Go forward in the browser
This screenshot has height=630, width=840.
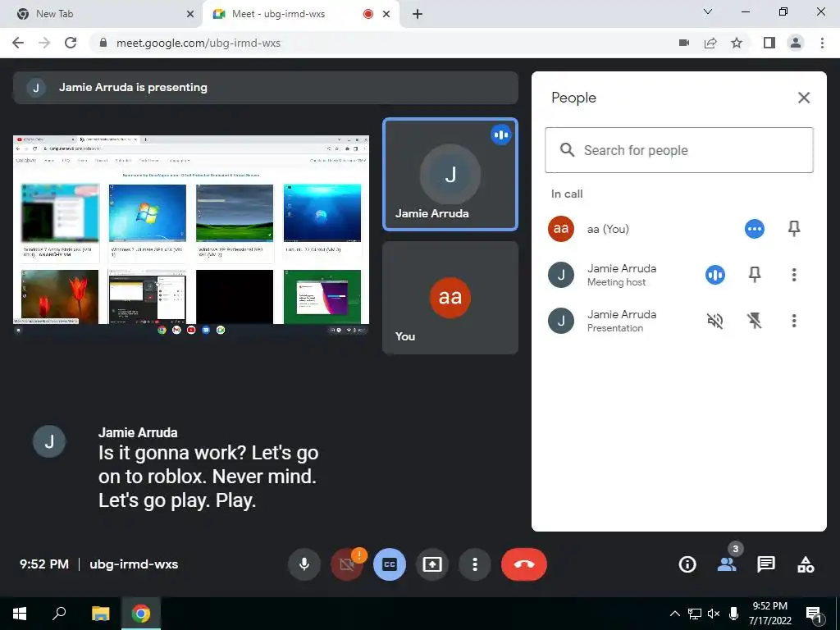(x=44, y=43)
